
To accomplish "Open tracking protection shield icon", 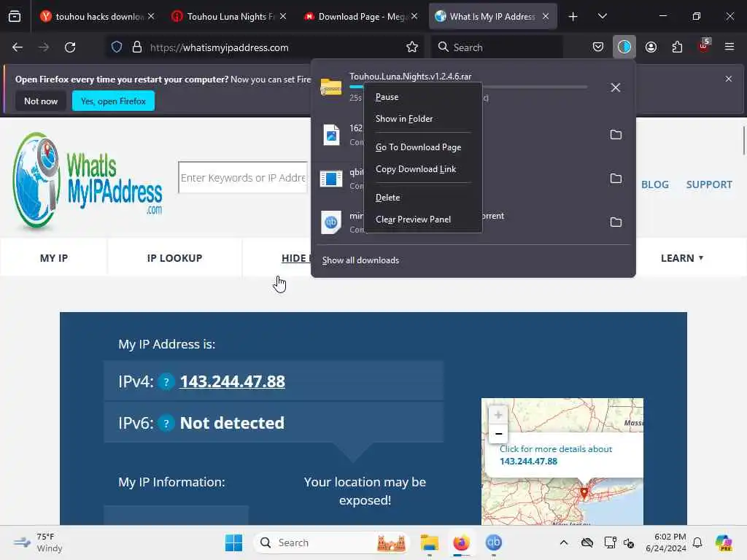I will (117, 47).
